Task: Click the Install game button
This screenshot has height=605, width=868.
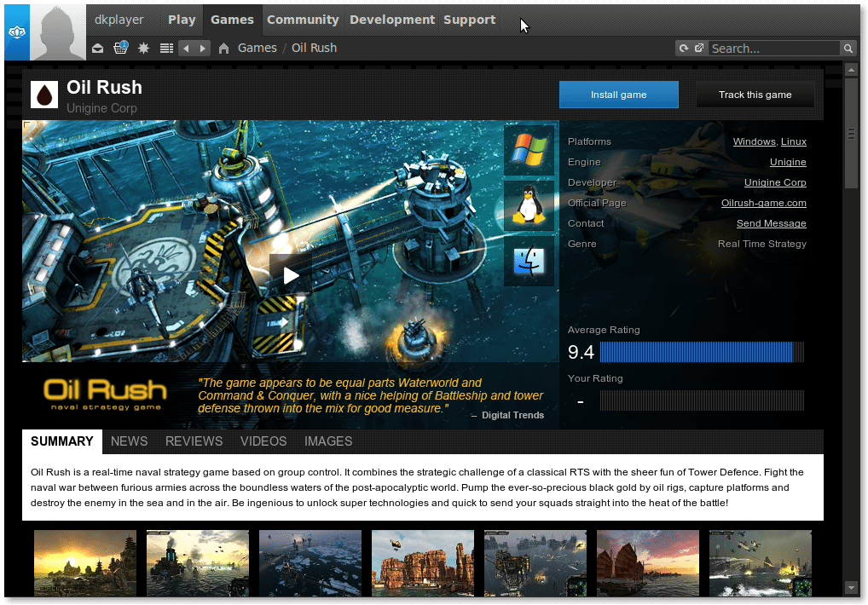Action: (619, 95)
